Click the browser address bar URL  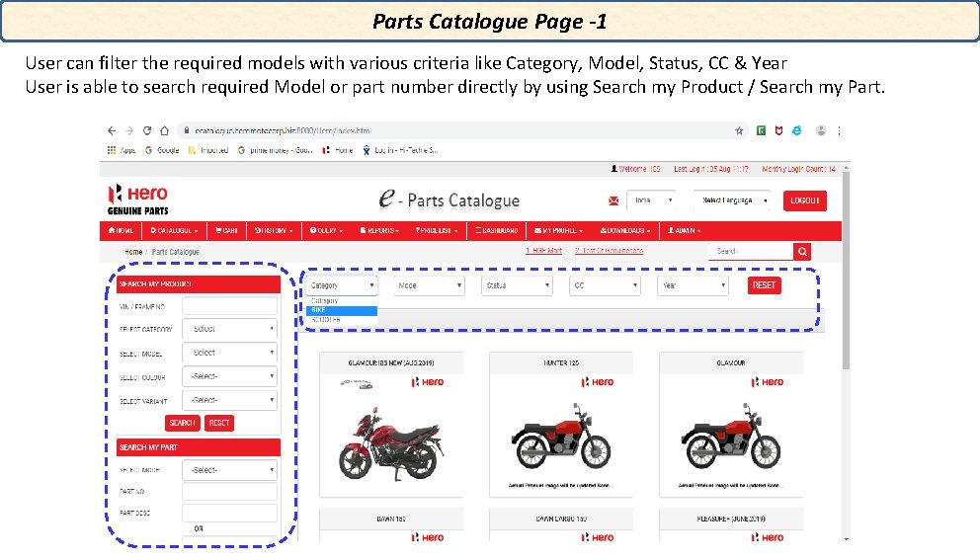point(284,130)
